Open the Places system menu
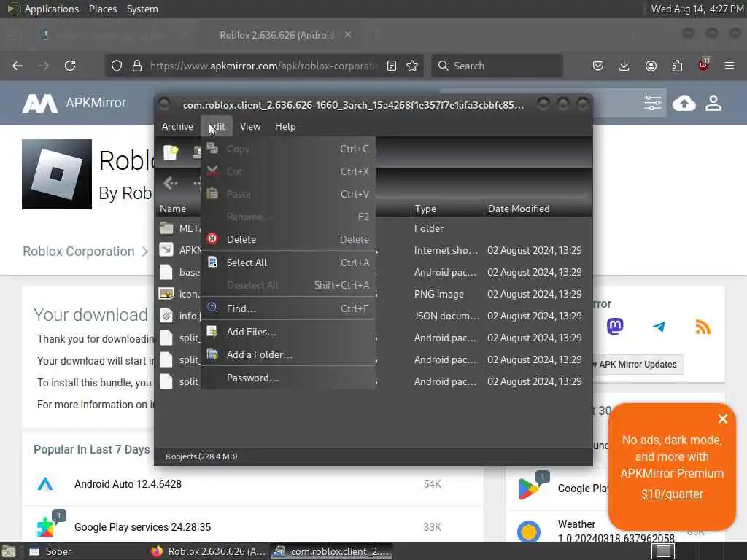The image size is (747, 560). pyautogui.click(x=102, y=9)
